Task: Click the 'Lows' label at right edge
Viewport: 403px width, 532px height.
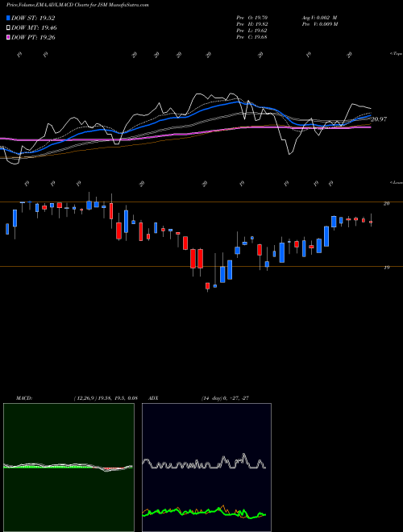Action: pyautogui.click(x=396, y=182)
